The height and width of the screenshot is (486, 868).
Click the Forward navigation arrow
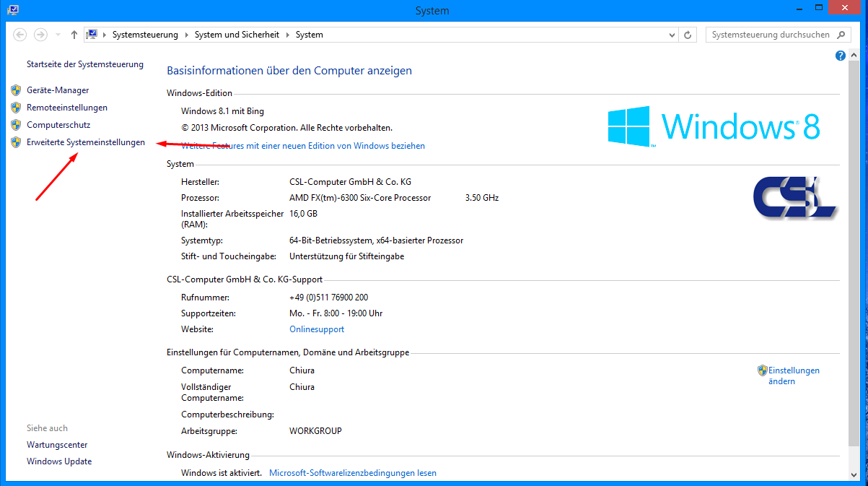41,35
